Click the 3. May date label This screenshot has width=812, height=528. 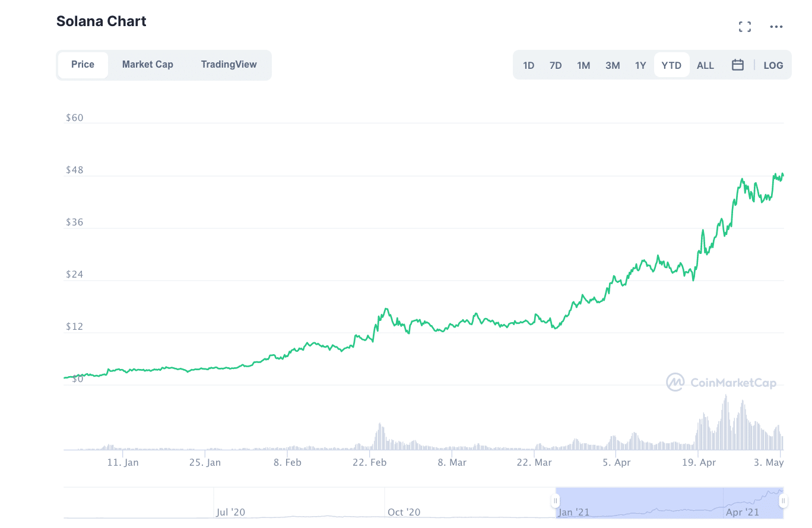pyautogui.click(x=770, y=462)
